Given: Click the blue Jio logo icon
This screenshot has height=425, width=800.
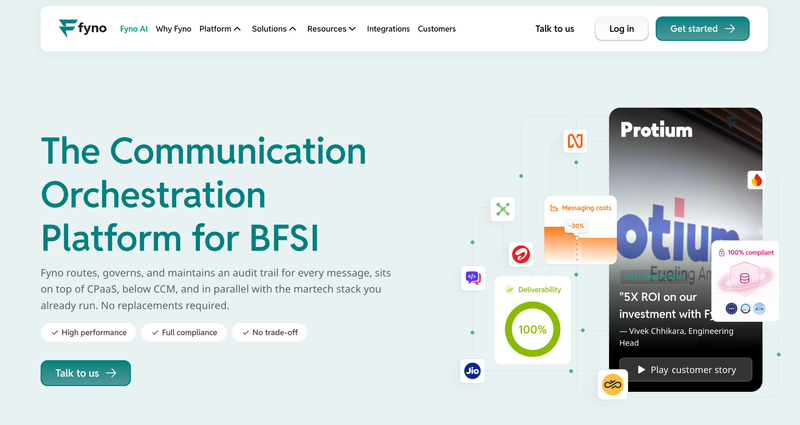Looking at the screenshot, I should [472, 371].
